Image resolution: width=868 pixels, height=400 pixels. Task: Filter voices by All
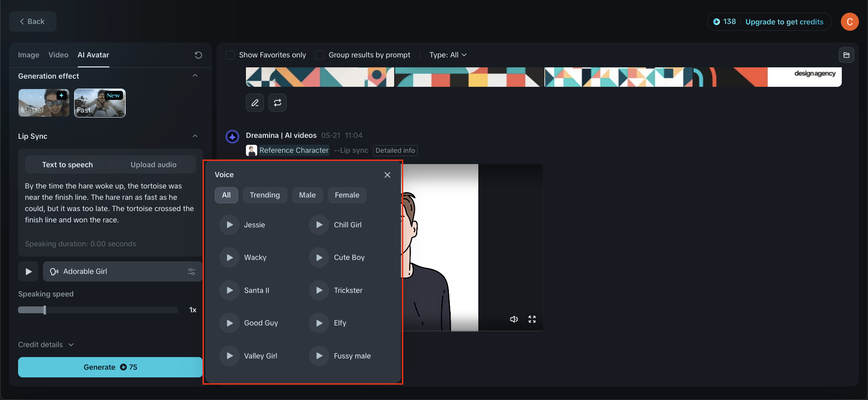point(226,195)
